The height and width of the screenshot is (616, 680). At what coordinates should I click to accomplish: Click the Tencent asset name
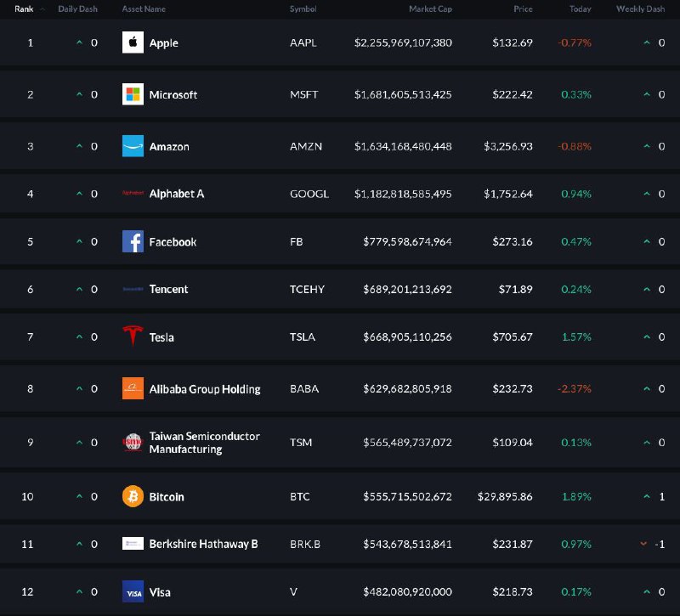168,289
